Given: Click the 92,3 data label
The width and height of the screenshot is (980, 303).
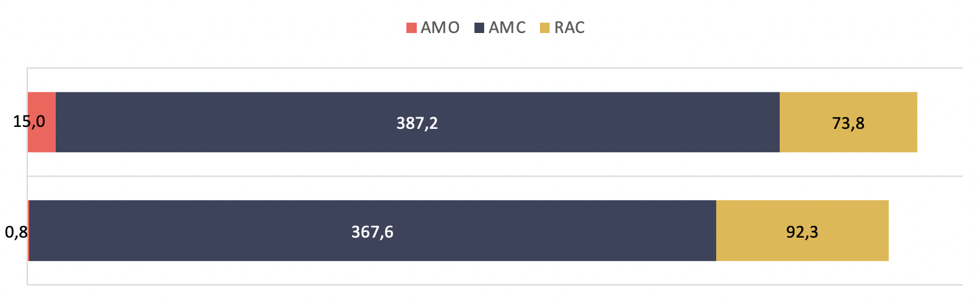Looking at the screenshot, I should tap(802, 231).
